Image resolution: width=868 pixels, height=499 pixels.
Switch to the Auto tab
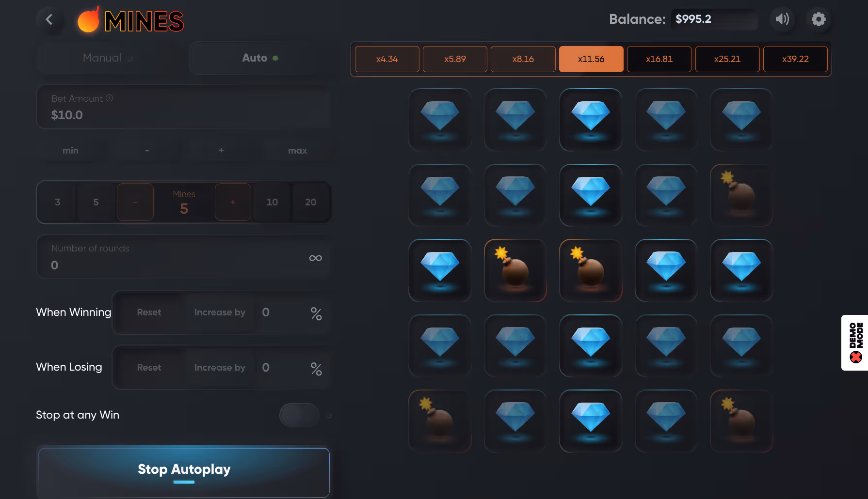(260, 58)
